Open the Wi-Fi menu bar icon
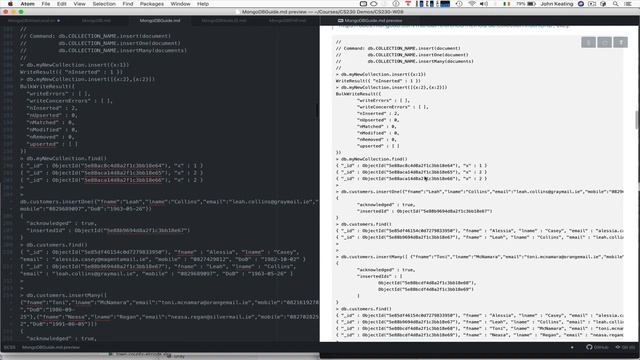Screen dimensions: 640x360 (472, 4)
